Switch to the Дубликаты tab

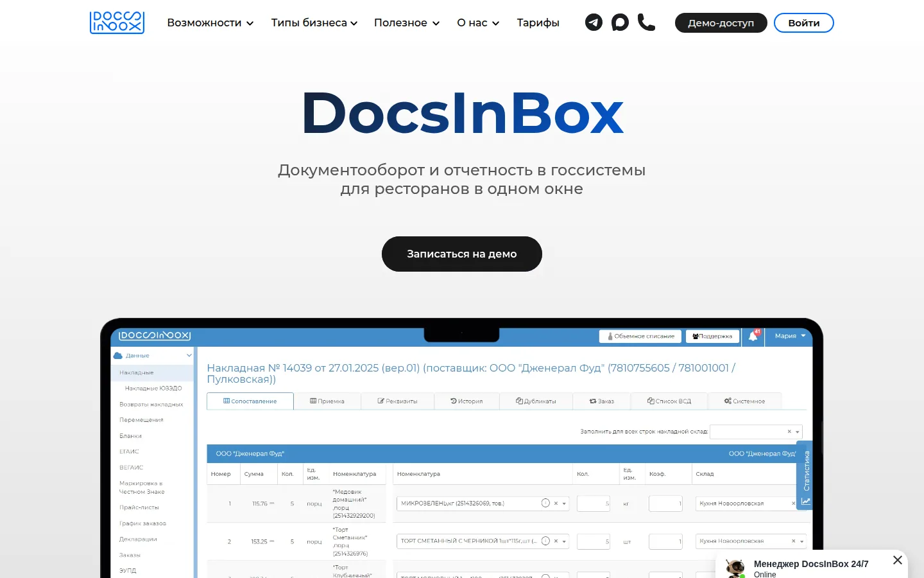(x=536, y=401)
